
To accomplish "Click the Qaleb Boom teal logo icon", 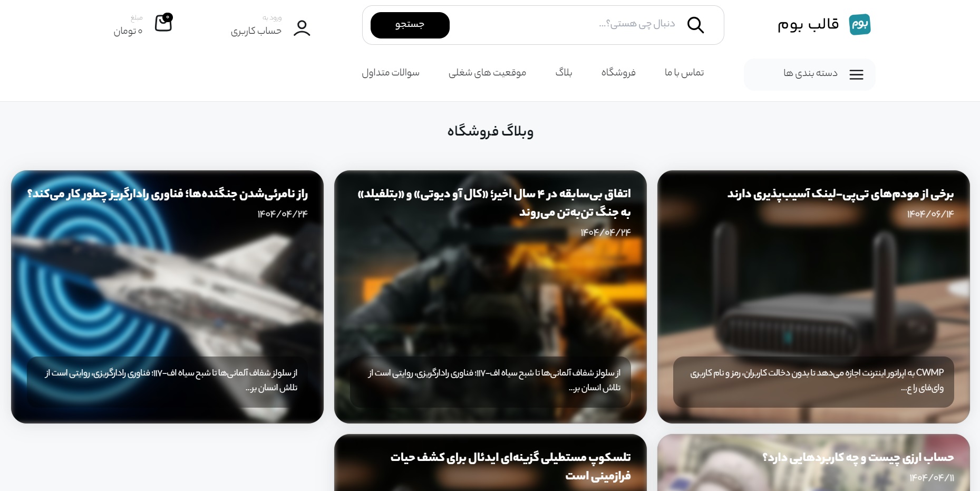I will pyautogui.click(x=859, y=25).
